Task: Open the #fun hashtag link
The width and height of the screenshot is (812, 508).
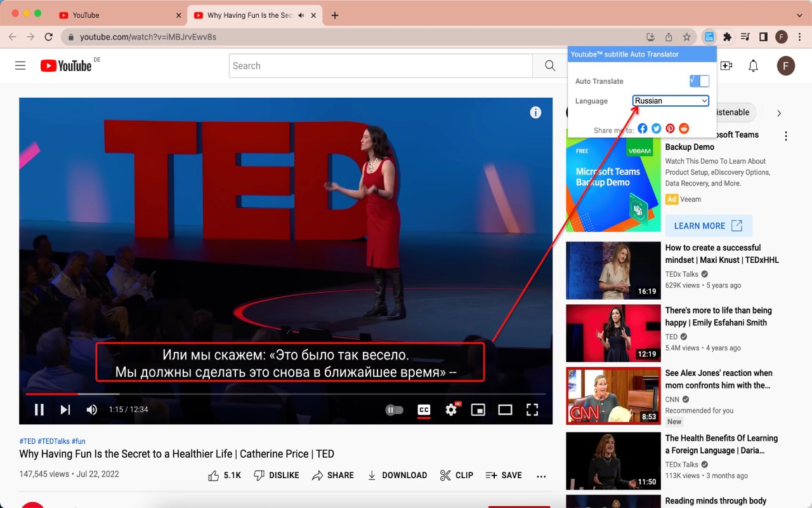Action: coord(78,441)
